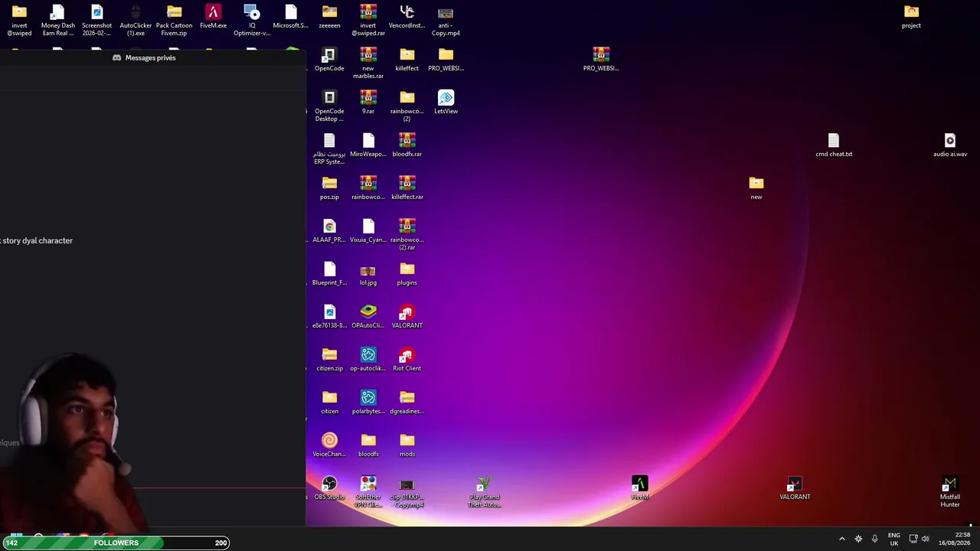Select the Vixuia_Cyan... file
The height and width of the screenshot is (551, 980).
point(368,231)
